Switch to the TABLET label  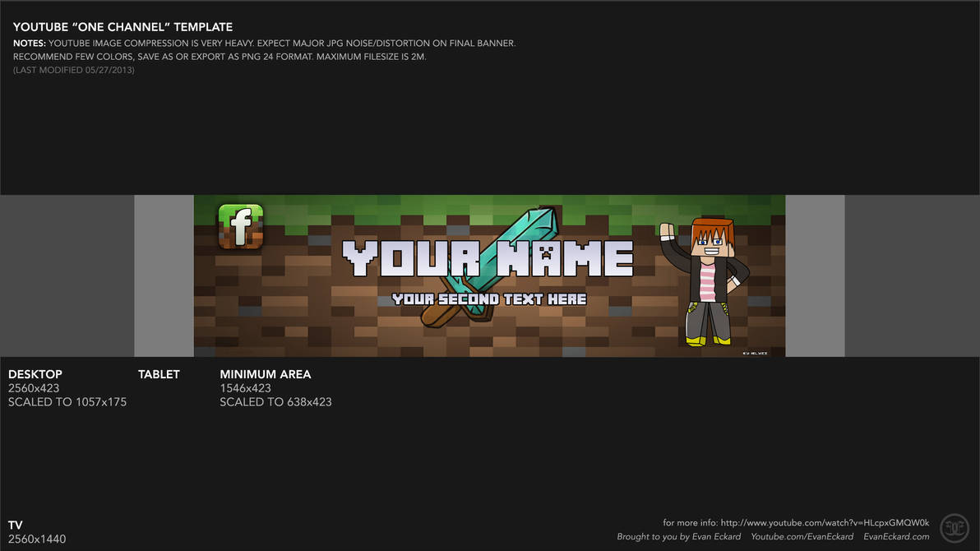(x=159, y=373)
